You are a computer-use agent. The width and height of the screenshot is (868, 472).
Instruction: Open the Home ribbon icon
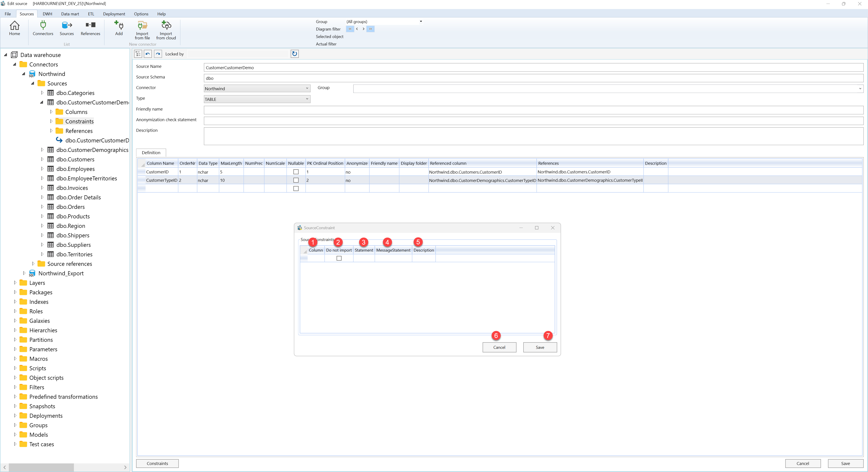coord(14,28)
